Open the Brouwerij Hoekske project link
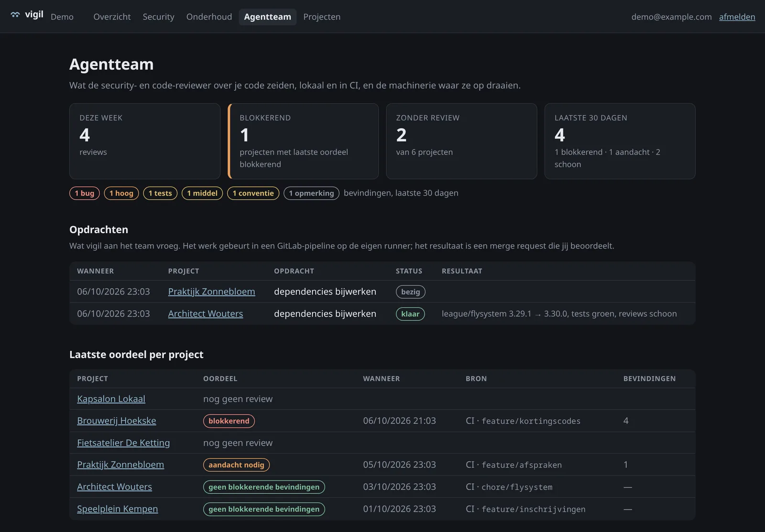This screenshot has width=765, height=532. click(x=117, y=421)
